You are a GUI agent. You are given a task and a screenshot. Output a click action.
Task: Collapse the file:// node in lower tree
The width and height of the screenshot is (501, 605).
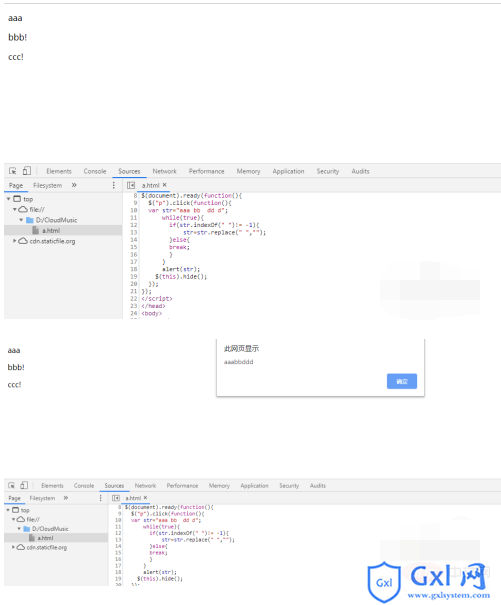(x=13, y=519)
